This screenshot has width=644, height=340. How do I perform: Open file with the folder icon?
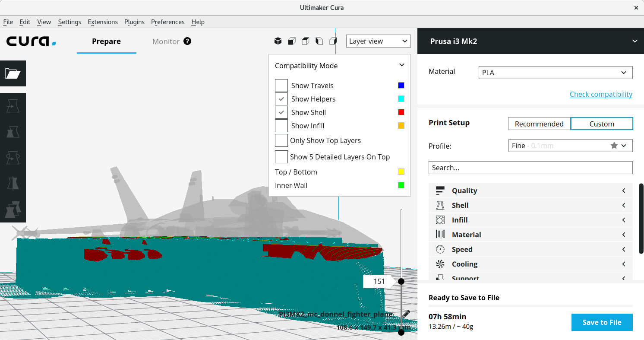[13, 73]
